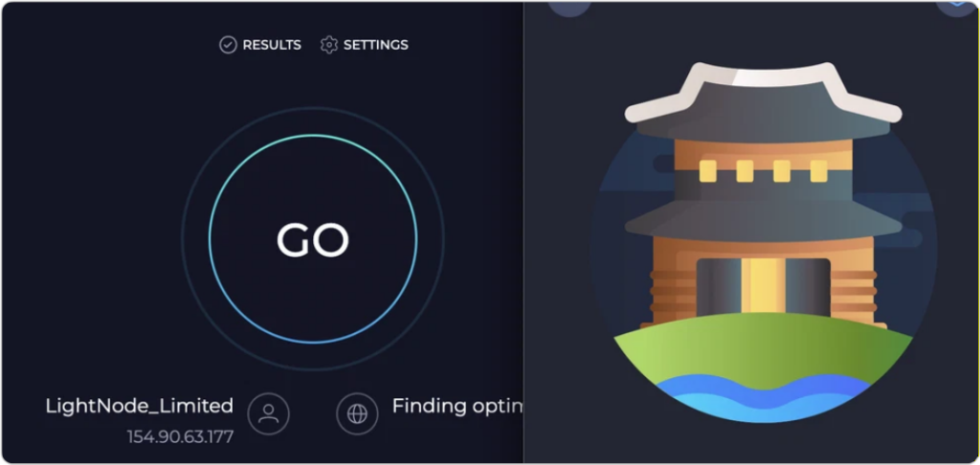
Task: Select the IP address 154.90.63.177
Action: (181, 437)
